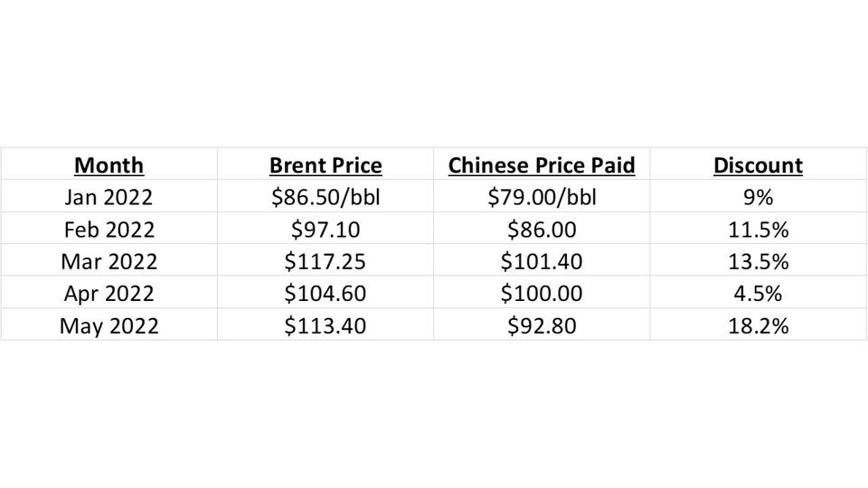This screenshot has height=488, width=868.
Task: Select the Mar 2022 month cell
Action: tap(108, 261)
